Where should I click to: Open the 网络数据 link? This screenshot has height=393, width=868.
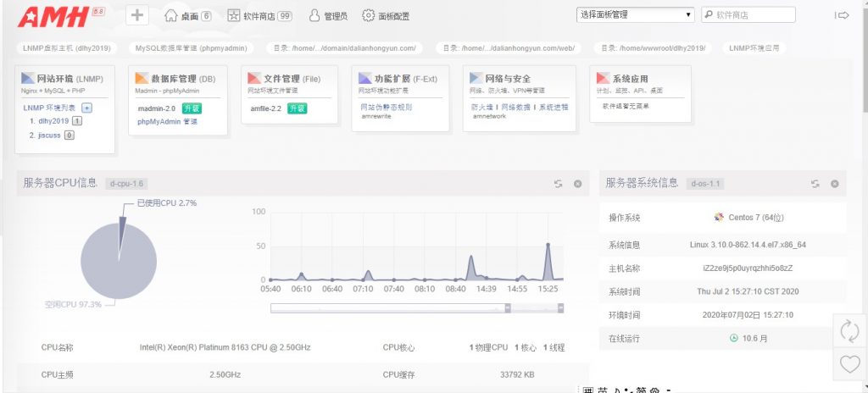[x=515, y=108]
